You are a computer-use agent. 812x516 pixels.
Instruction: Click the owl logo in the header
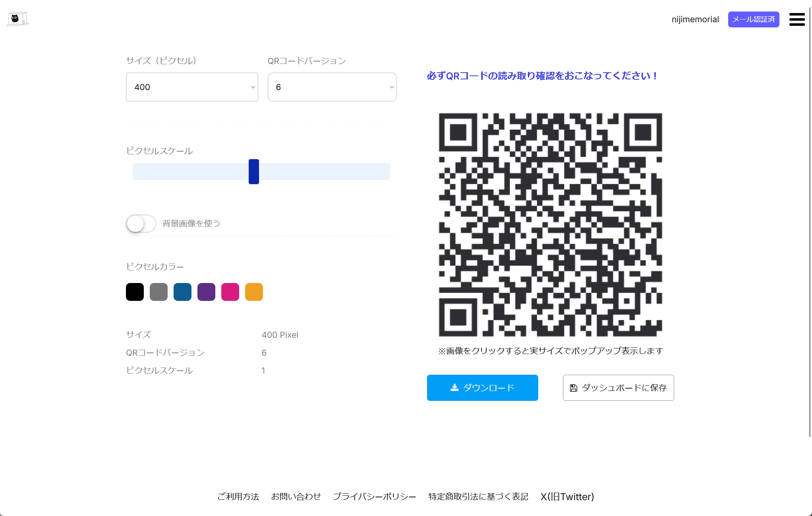[17, 19]
